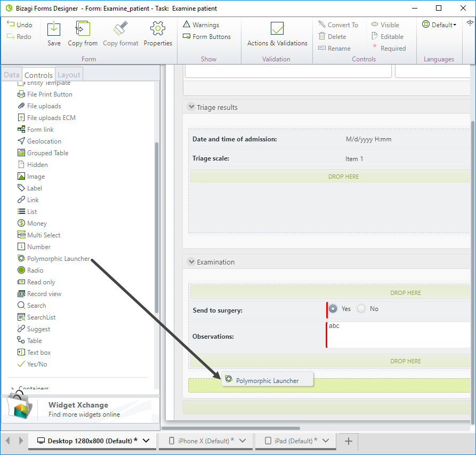Open iPad tab dropdown arrow

(326, 441)
